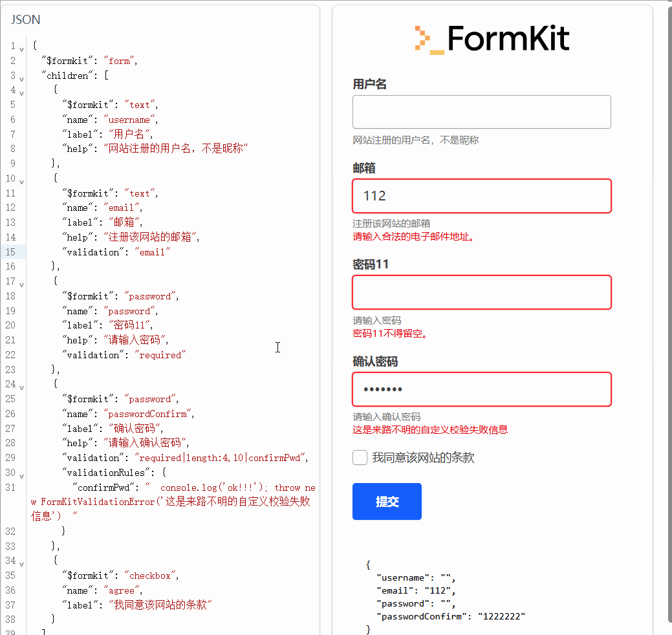Viewport: 672px width, 635px height.
Task: Collapse the checkbox field object at line 34
Action: [21, 563]
